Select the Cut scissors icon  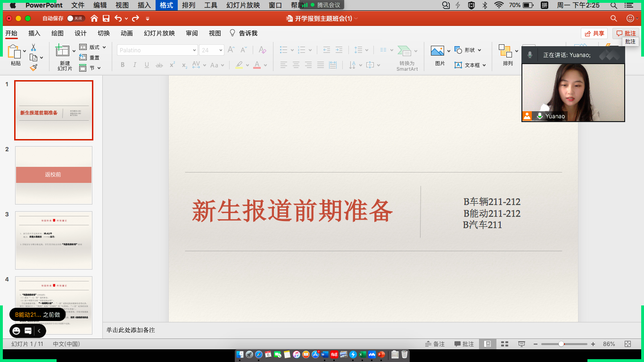33,48
